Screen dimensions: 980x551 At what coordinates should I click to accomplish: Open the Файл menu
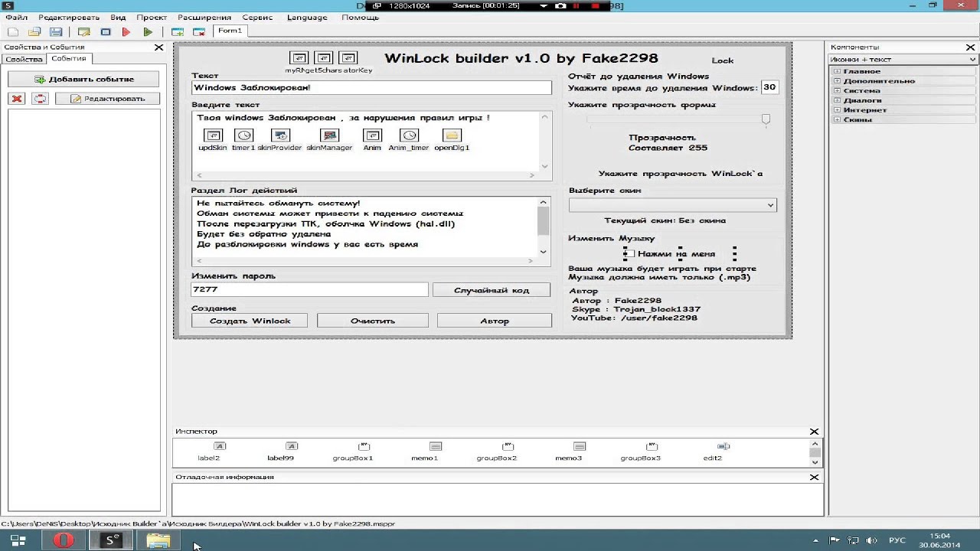coord(16,17)
